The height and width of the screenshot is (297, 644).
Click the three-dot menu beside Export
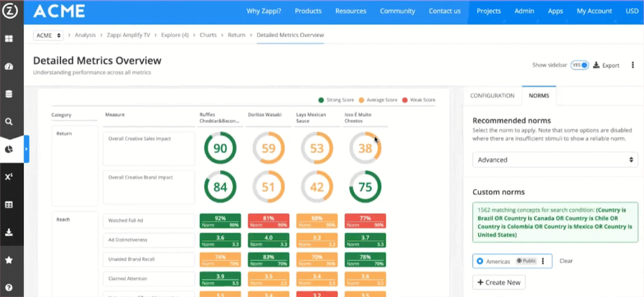point(633,65)
